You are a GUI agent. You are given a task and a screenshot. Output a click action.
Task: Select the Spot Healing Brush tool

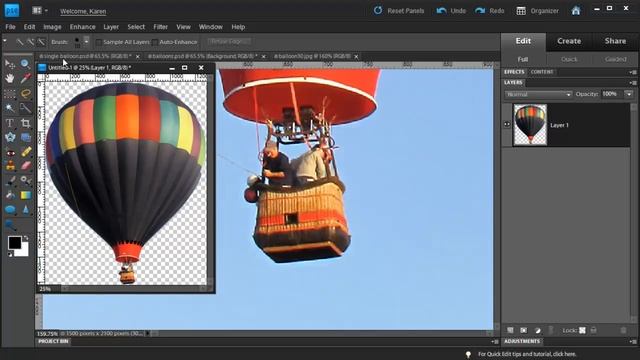(x=25, y=152)
